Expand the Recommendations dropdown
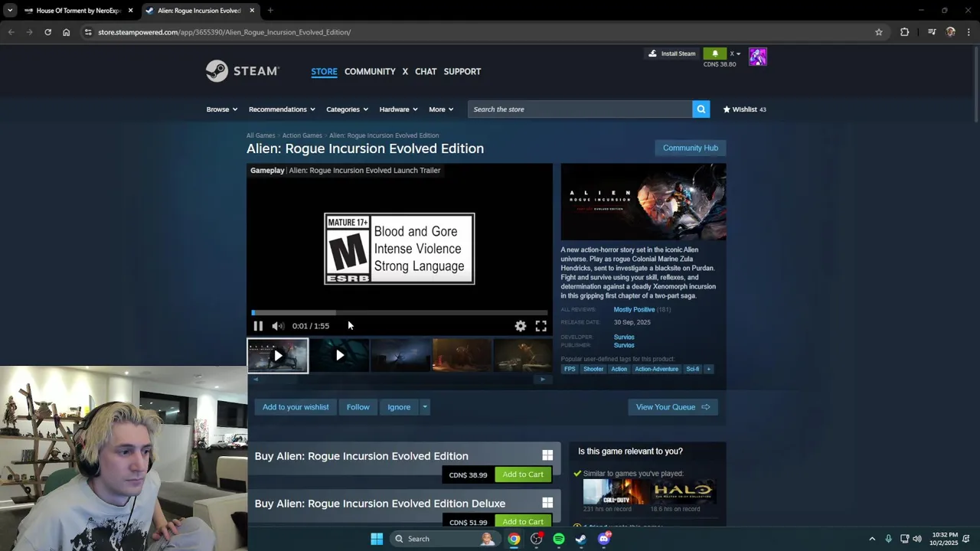 pos(282,109)
